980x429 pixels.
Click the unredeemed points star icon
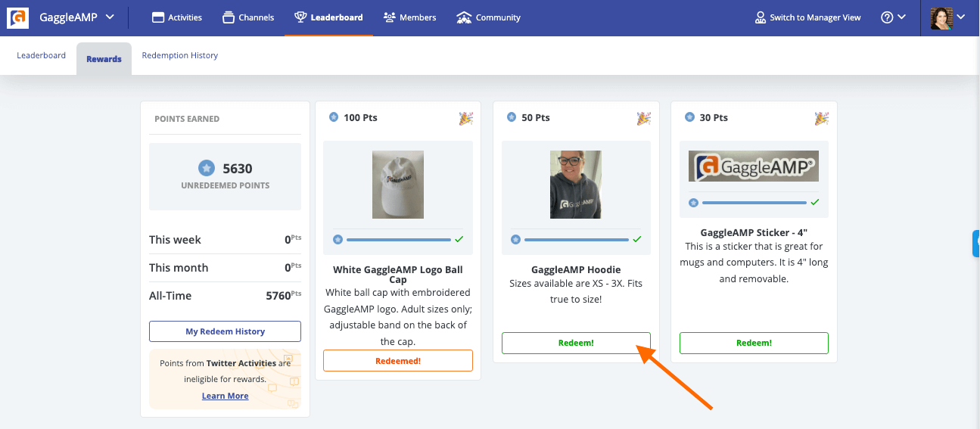207,168
